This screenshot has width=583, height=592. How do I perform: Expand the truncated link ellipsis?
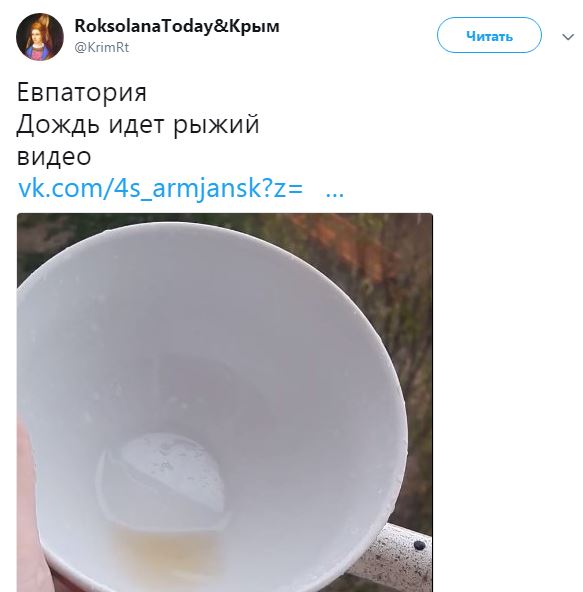pyautogui.click(x=335, y=193)
